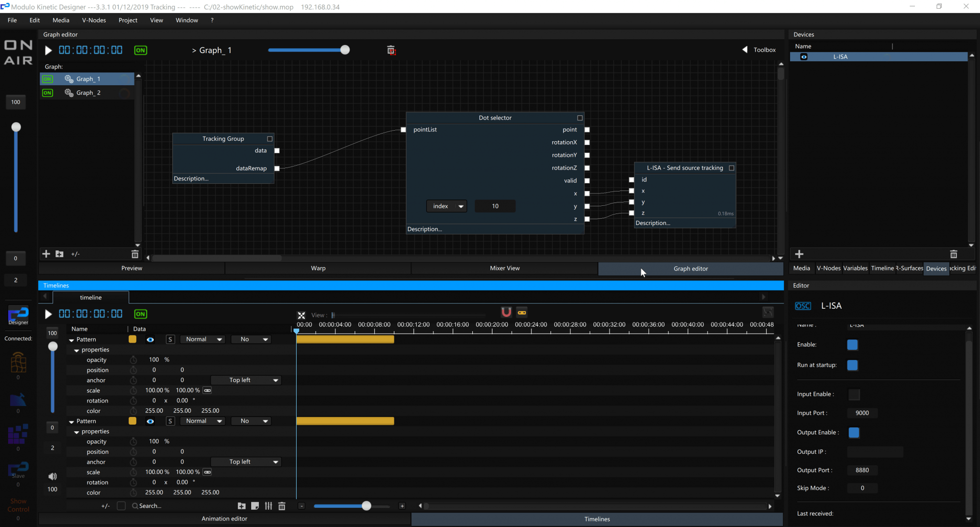Open the index dropdown in Dot selector node

[446, 206]
